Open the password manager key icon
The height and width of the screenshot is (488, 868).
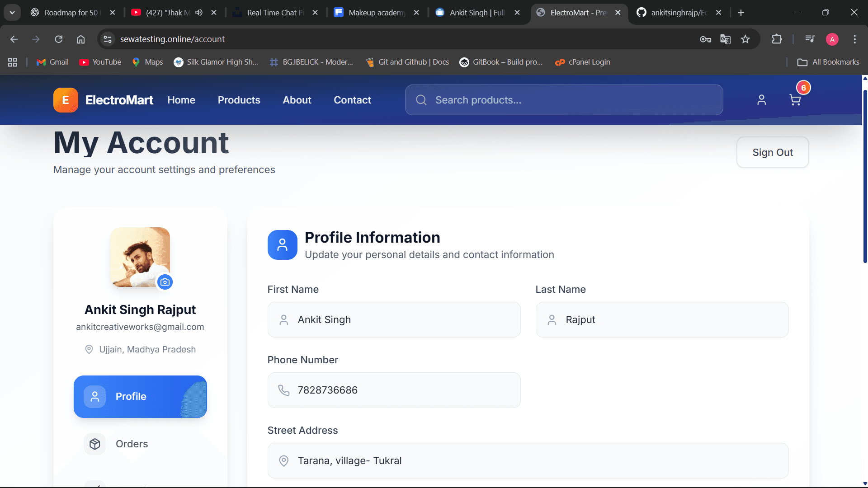(x=705, y=39)
